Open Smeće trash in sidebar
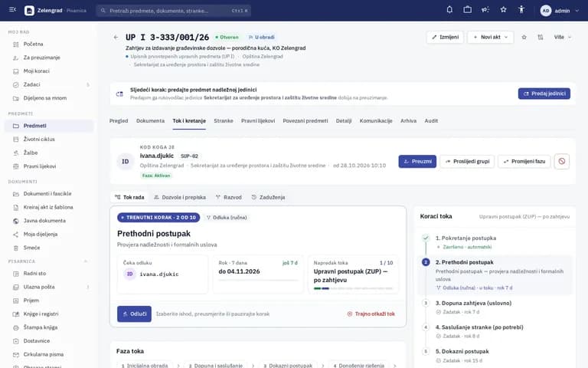This screenshot has height=368, width=588. coord(49,248)
